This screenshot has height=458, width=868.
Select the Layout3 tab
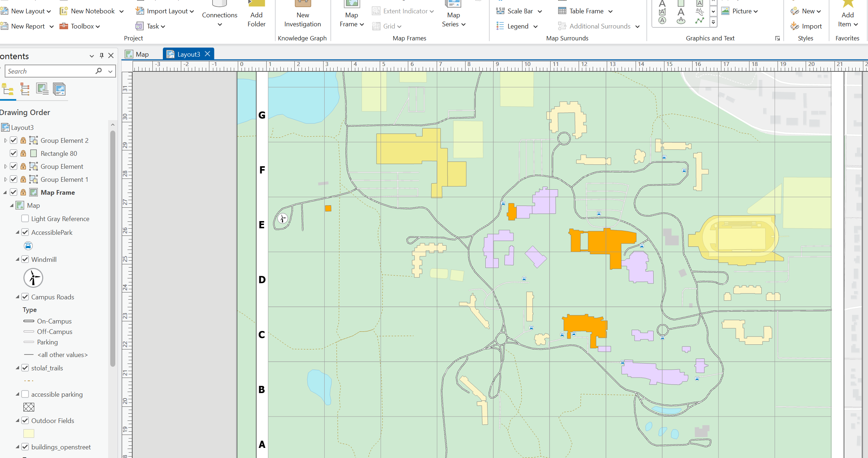tap(187, 54)
